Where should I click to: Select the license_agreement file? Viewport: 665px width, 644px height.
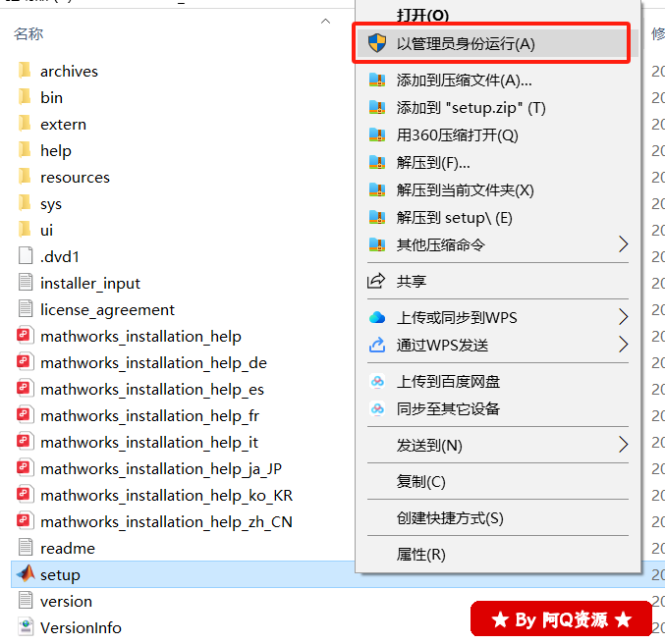tap(107, 309)
